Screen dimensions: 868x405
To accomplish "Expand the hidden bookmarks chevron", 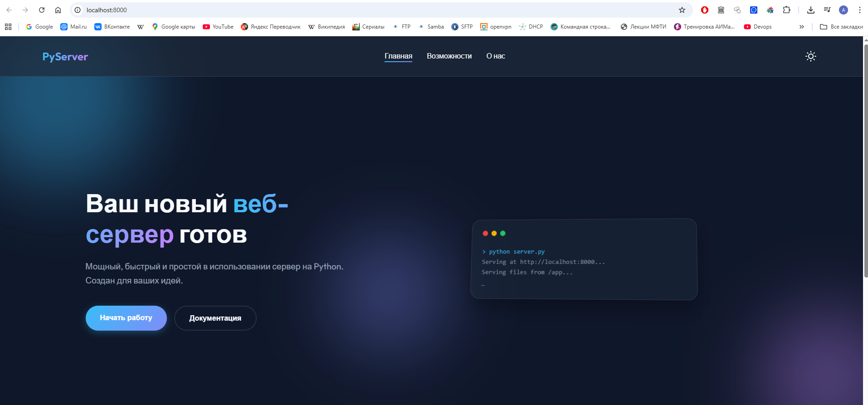I will click(x=801, y=27).
